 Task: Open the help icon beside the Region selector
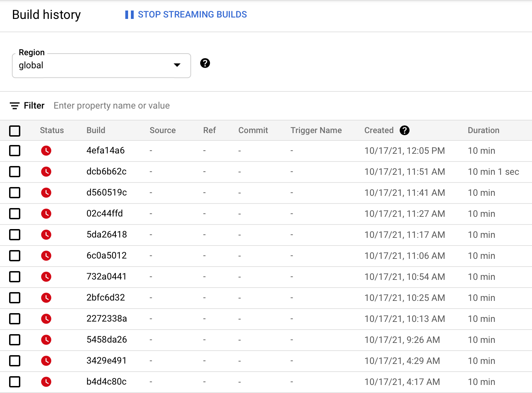(x=205, y=63)
